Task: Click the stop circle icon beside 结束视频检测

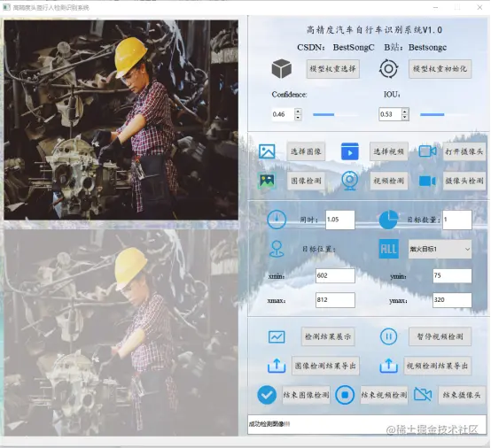Action: click(x=345, y=395)
